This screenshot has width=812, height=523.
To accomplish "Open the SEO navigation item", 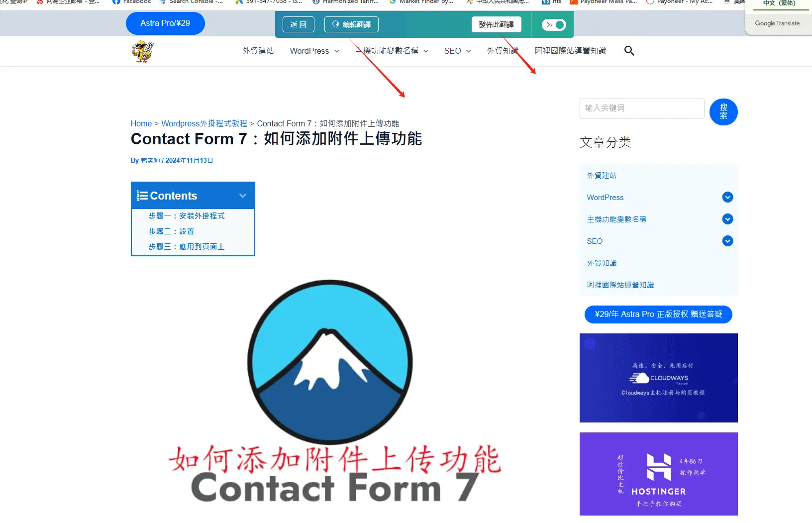I will pos(452,51).
